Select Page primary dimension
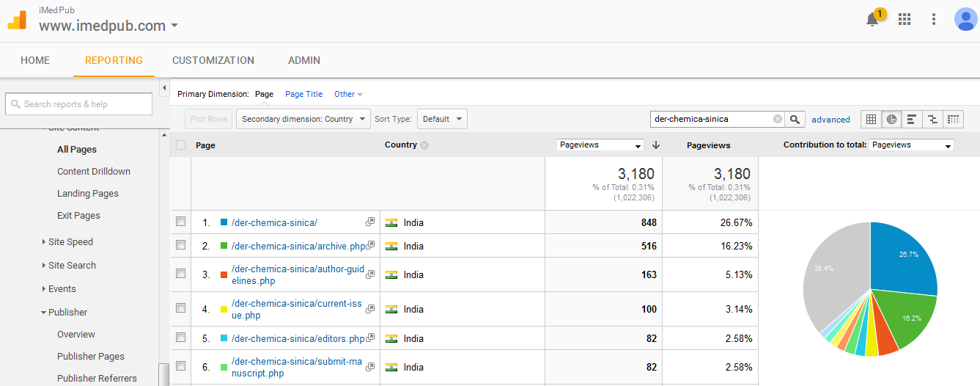Viewport: 980px width, 386px height. coord(264,94)
